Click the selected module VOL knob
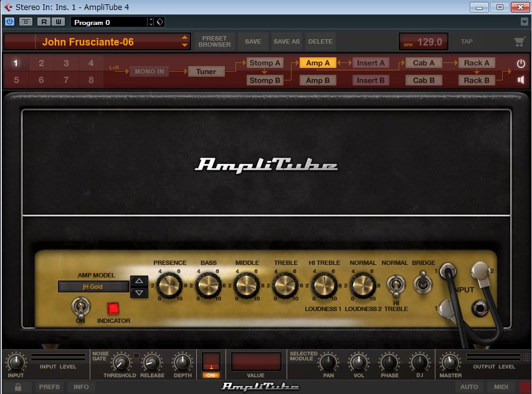532x394 pixels. tap(359, 362)
